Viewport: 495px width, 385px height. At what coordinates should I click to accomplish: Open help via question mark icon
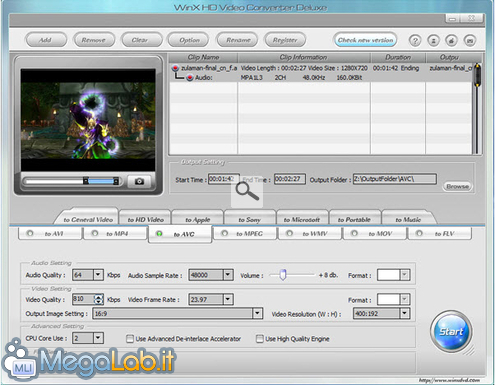coord(415,41)
